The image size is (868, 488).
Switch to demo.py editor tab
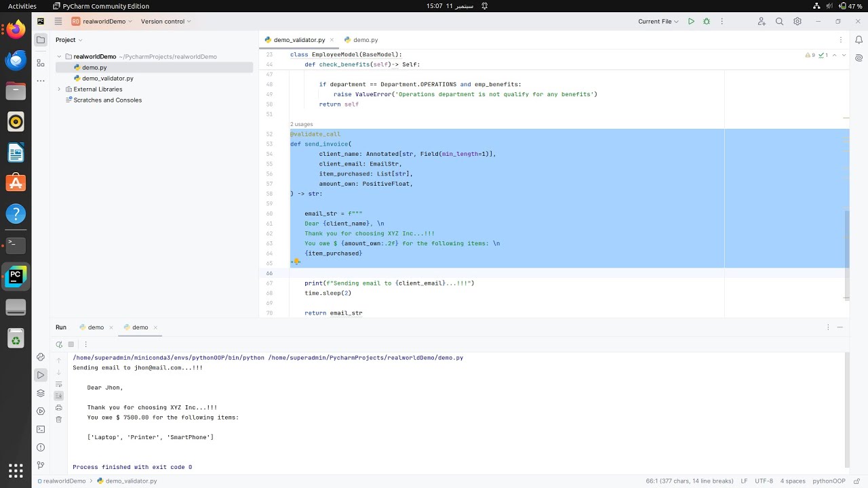(x=361, y=40)
